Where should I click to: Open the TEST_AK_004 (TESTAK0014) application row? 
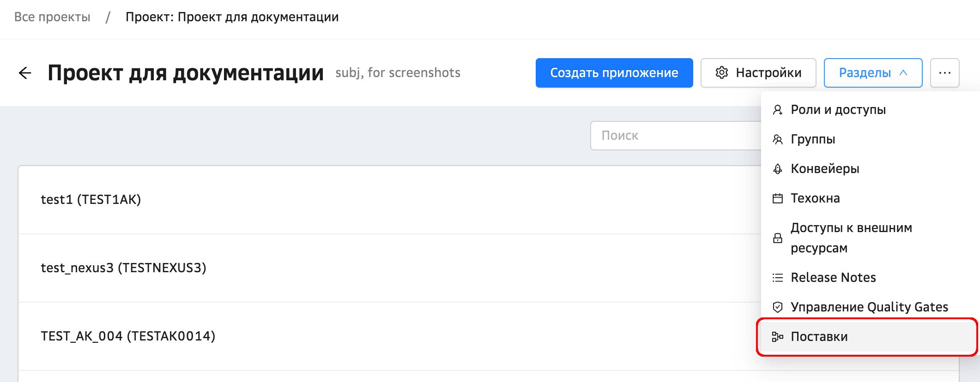(128, 336)
